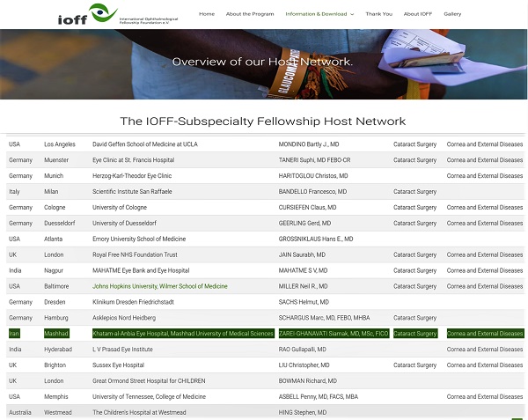Open Johns Hopkins University, Wilmer School link
This screenshot has width=528, height=420.
pos(160,286)
